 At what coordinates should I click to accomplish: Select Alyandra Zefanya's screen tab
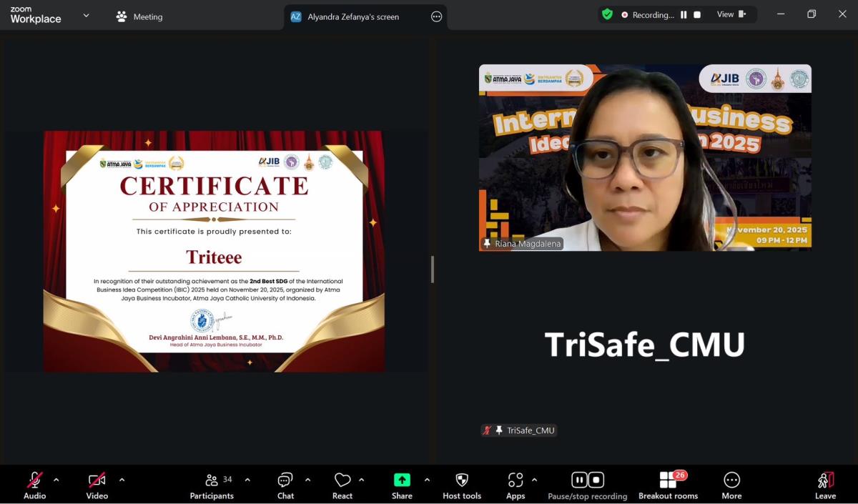pyautogui.click(x=353, y=16)
